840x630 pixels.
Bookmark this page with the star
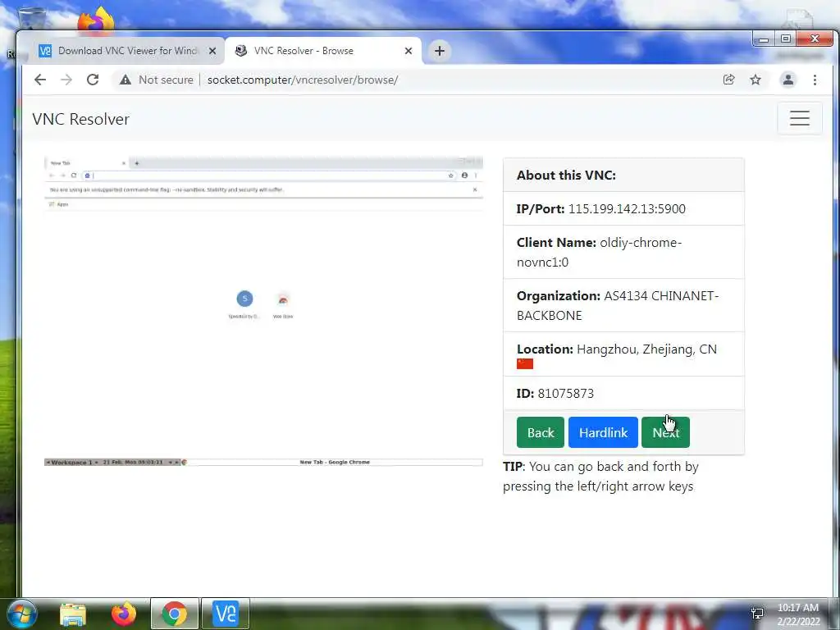pos(756,80)
